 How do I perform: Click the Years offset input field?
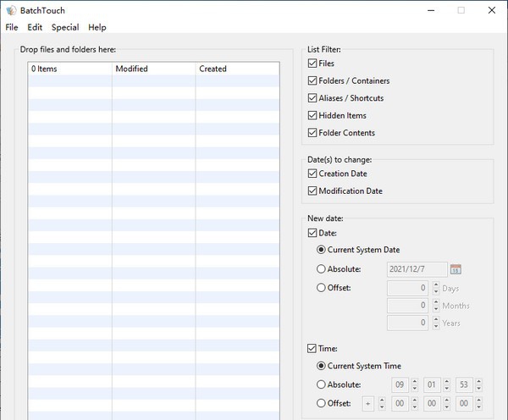(407, 323)
